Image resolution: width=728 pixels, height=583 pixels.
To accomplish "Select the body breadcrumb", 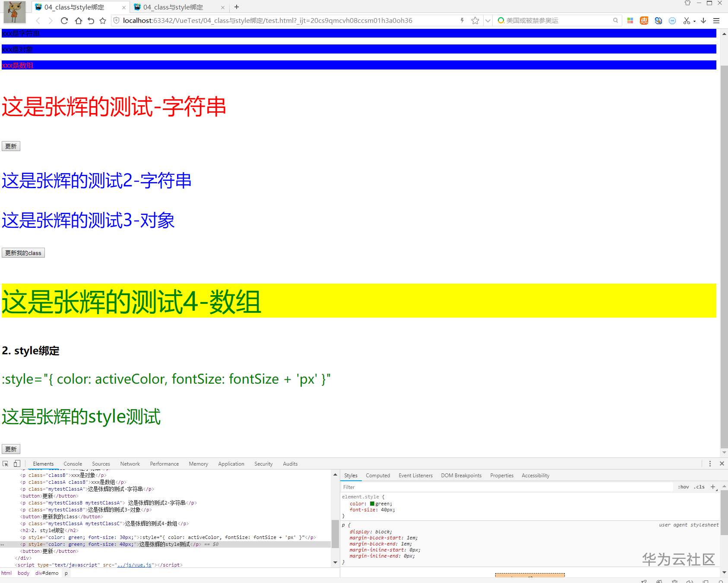I will click(x=23, y=573).
